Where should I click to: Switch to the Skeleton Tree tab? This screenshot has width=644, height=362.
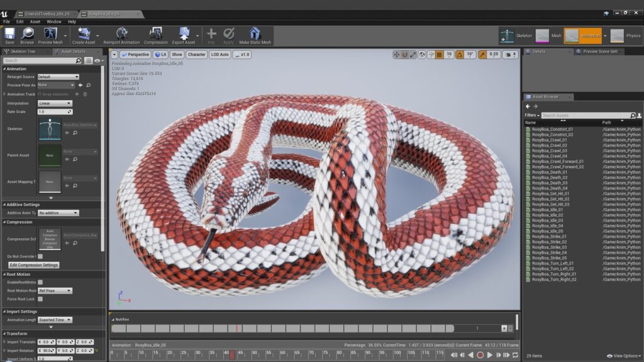point(23,52)
